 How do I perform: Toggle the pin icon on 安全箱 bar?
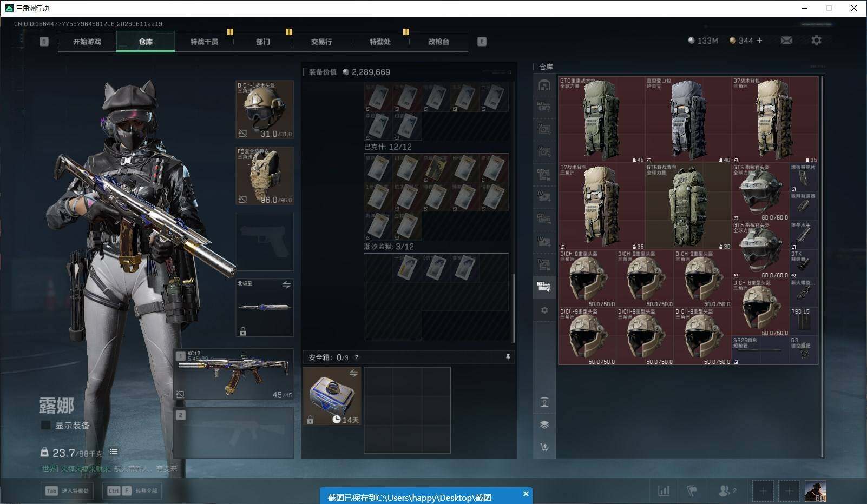[508, 357]
